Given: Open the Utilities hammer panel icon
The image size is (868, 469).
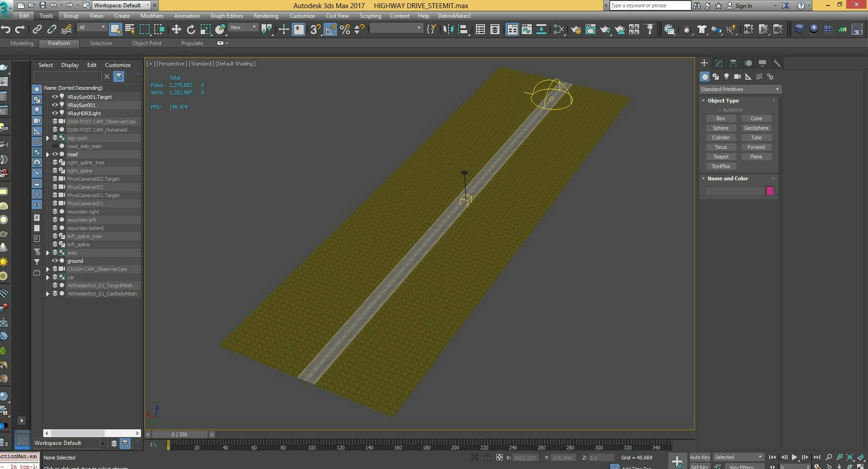Looking at the screenshot, I should click(777, 63).
